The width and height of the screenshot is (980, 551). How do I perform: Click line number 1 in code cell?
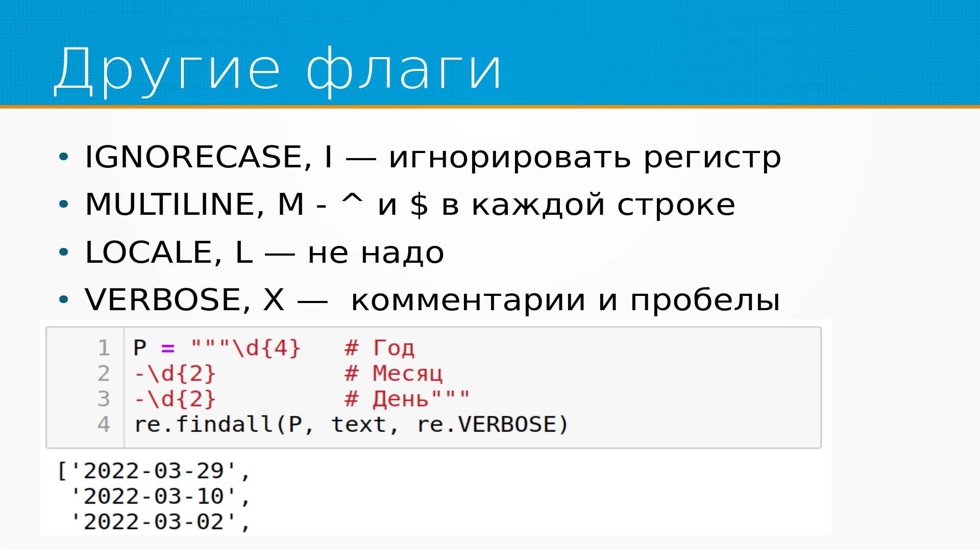[104, 348]
